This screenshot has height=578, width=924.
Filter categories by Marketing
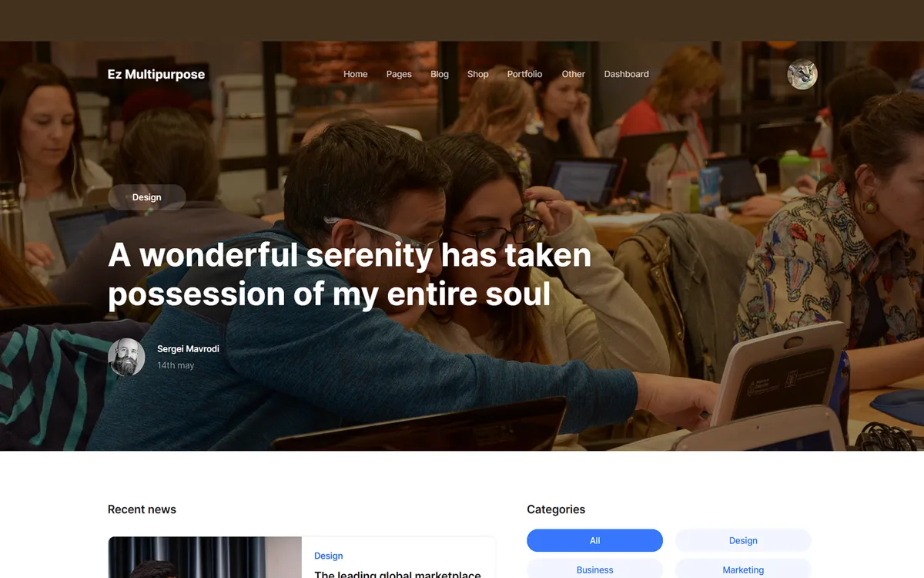[x=743, y=570]
